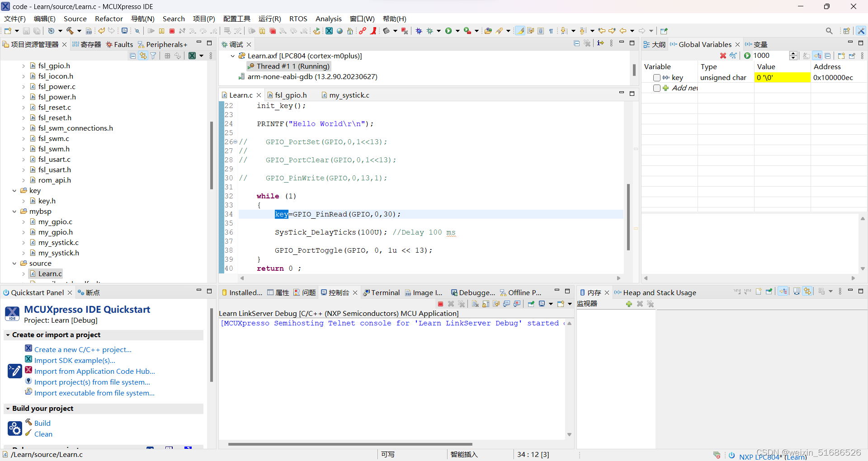Collapse the Learn.axf debug target node
Viewport: 868px width, 461px height.
click(x=233, y=56)
